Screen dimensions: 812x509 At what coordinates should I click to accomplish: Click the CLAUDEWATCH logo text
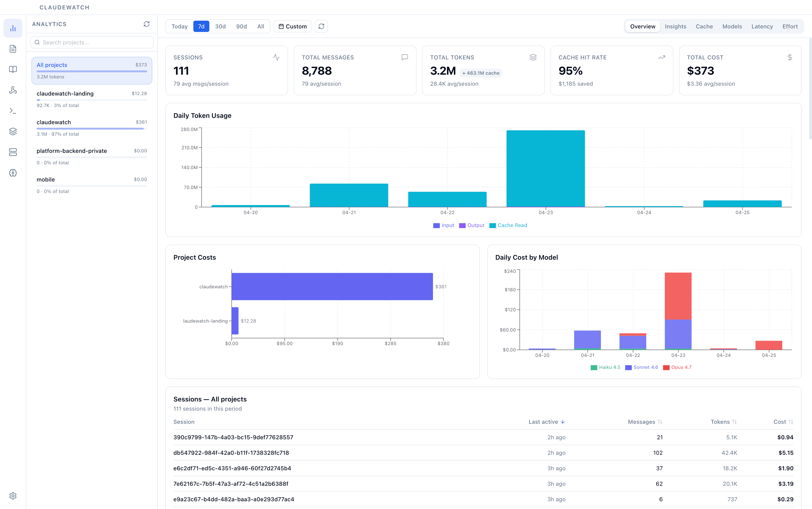(x=64, y=8)
